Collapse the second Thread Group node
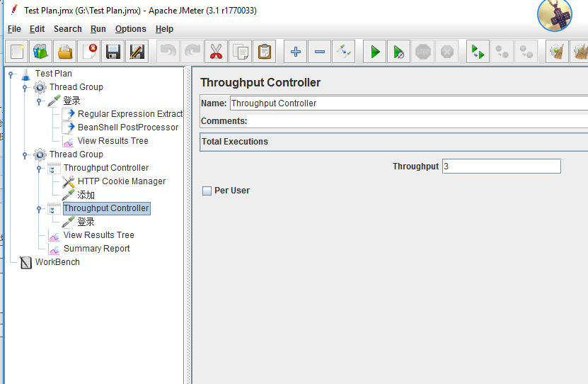Image resolution: width=588 pixels, height=384 pixels. click(x=25, y=155)
